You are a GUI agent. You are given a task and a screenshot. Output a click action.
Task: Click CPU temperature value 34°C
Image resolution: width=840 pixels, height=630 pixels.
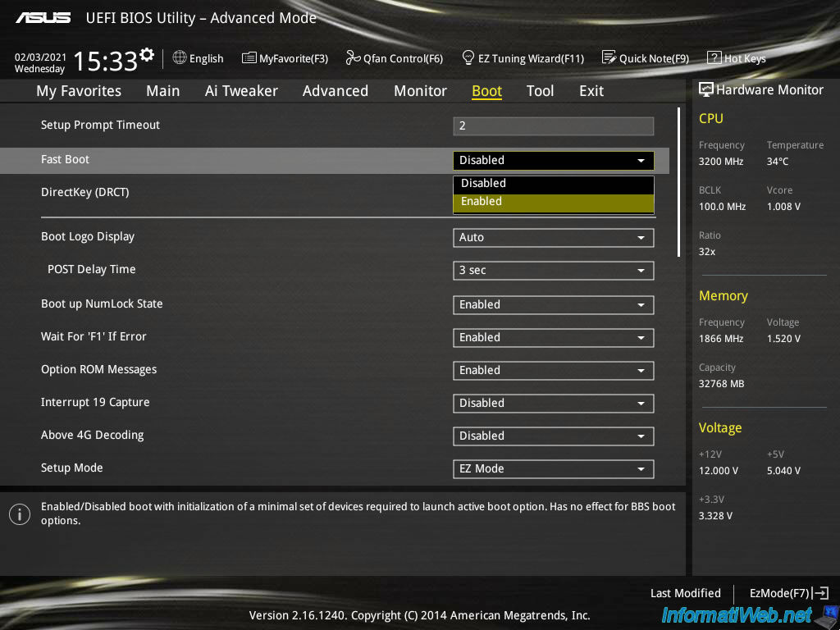(x=778, y=162)
